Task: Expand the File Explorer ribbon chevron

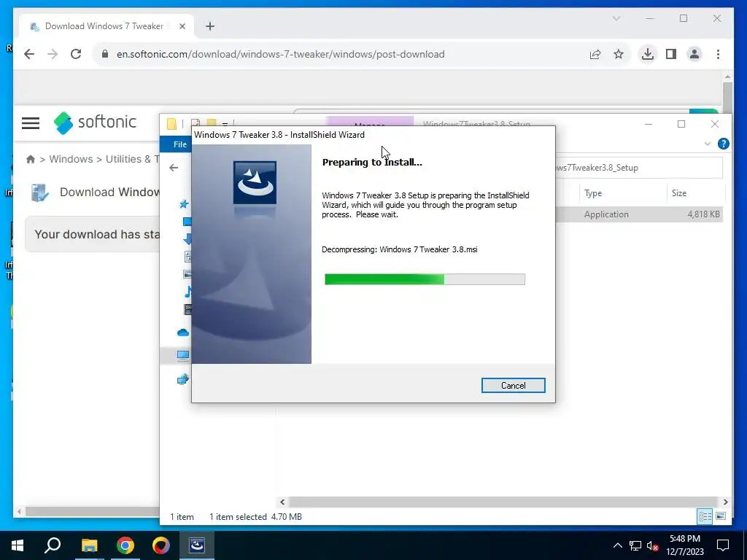Action: click(708, 144)
